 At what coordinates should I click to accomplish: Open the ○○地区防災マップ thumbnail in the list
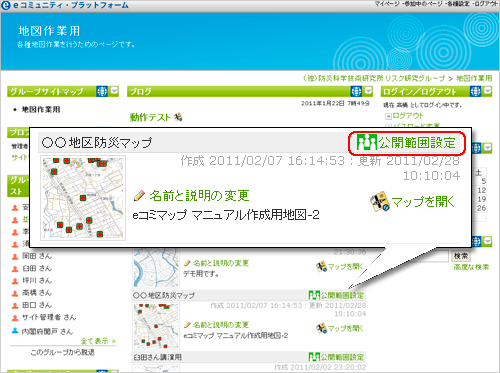(x=156, y=326)
